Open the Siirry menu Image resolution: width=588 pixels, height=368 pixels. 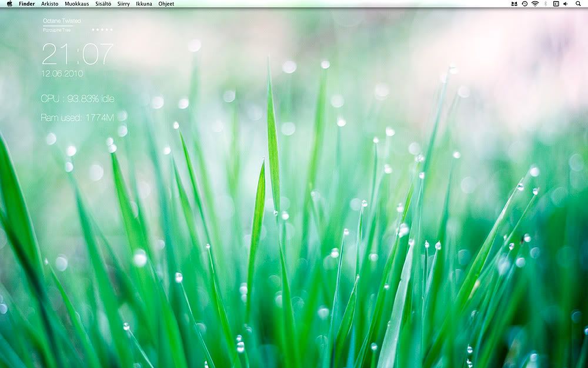pyautogui.click(x=124, y=4)
